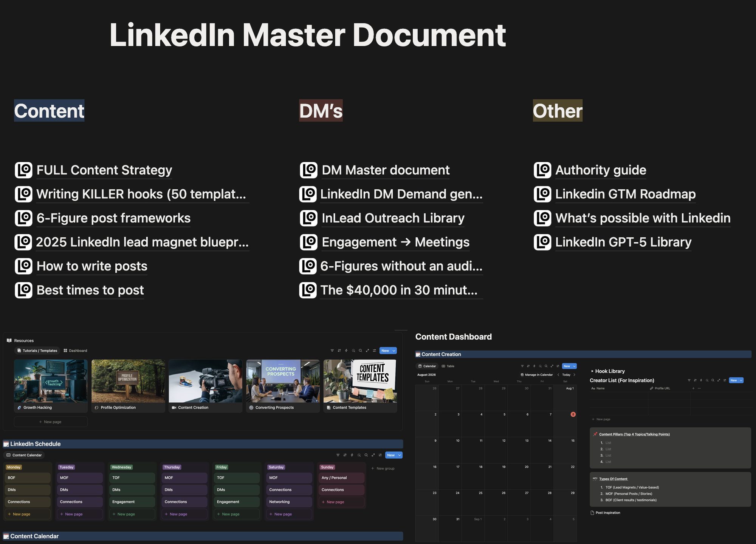The width and height of the screenshot is (756, 544).
Task: Open New dropdown arrow in Creator List
Action: click(741, 380)
